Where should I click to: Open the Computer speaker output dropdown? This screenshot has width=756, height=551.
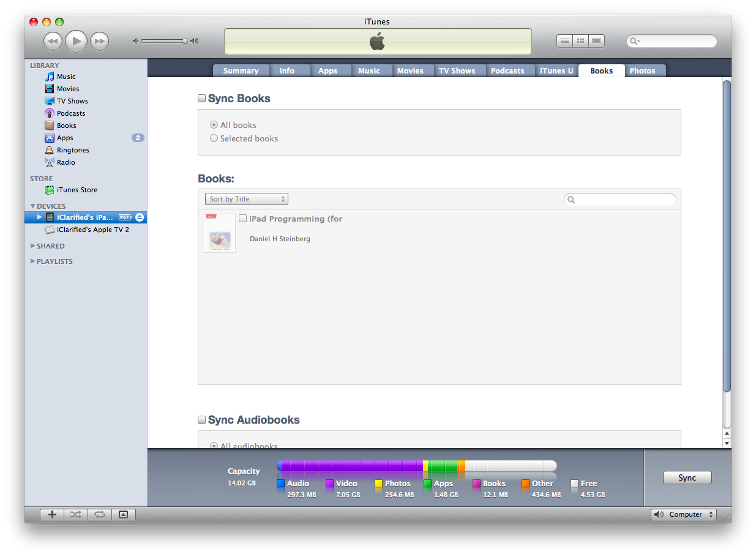pyautogui.click(x=684, y=514)
